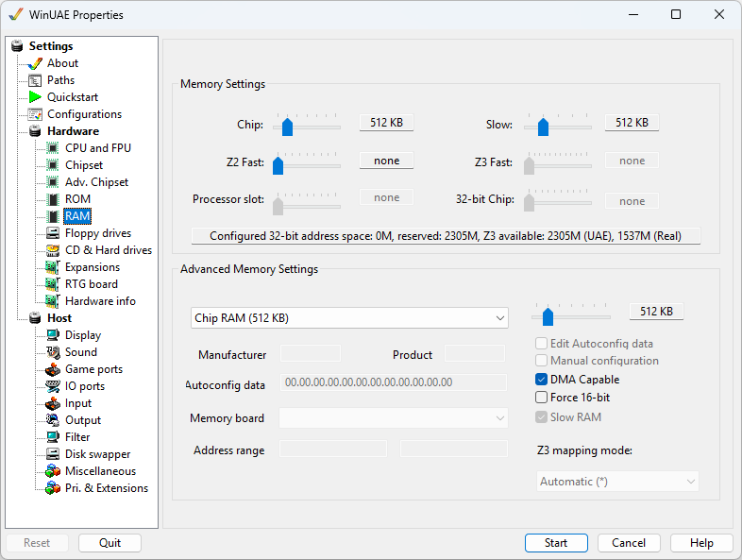Select the Host category in tree
This screenshot has width=742, height=560.
[x=59, y=318]
